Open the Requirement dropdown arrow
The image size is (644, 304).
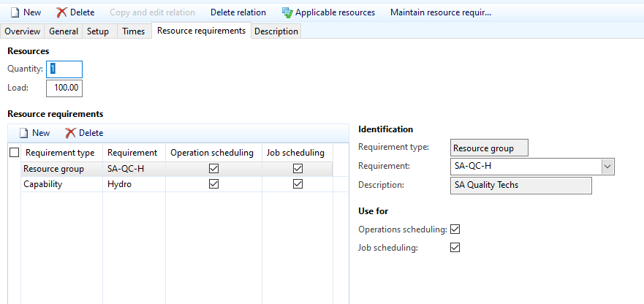(x=608, y=167)
